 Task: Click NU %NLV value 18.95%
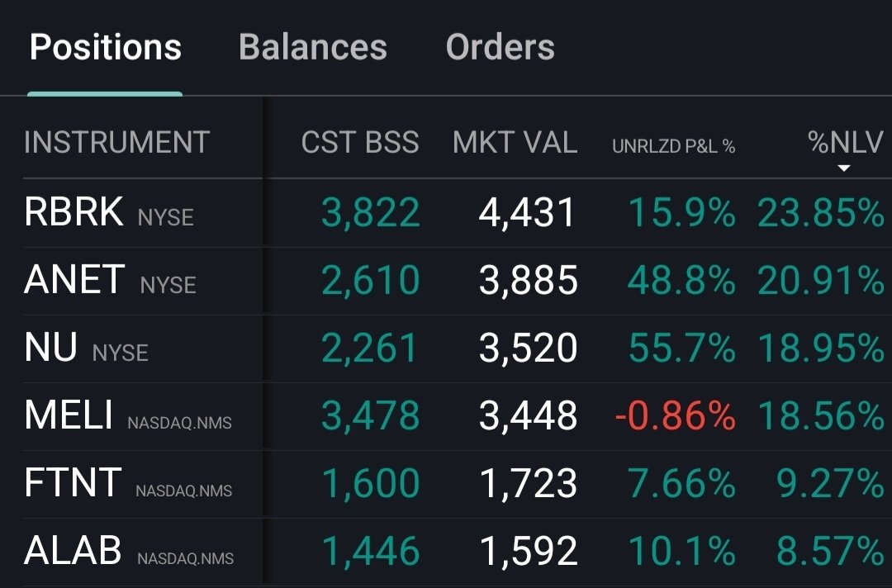pyautogui.click(x=821, y=348)
